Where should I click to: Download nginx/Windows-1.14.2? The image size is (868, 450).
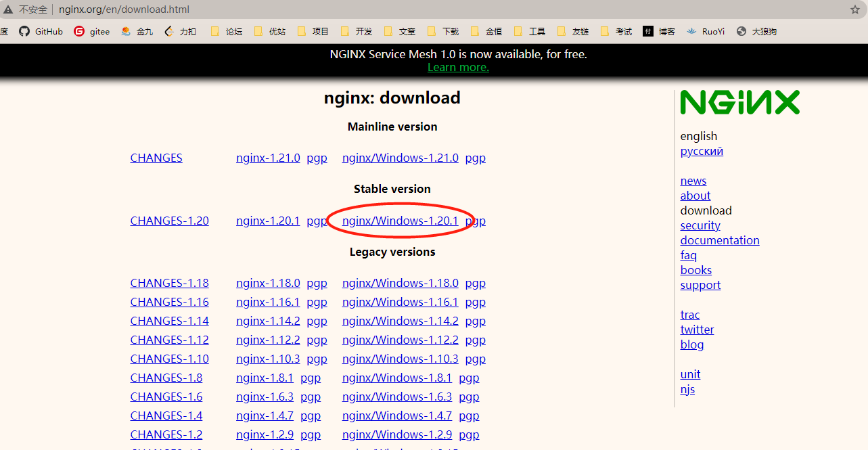401,321
